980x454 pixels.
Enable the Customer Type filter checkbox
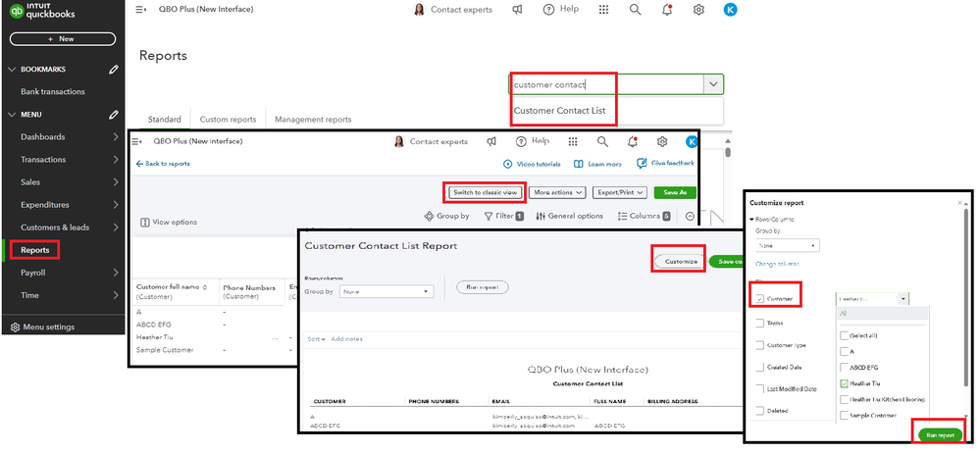click(x=759, y=345)
